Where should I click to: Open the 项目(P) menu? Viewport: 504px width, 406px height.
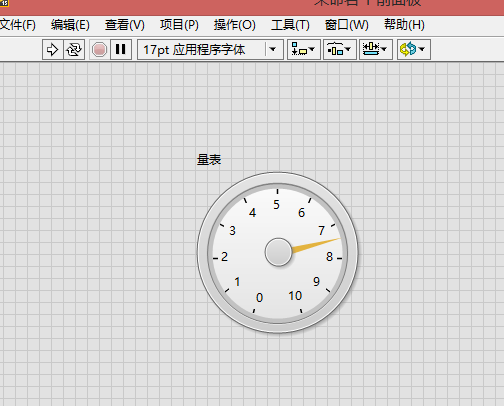[x=179, y=25]
